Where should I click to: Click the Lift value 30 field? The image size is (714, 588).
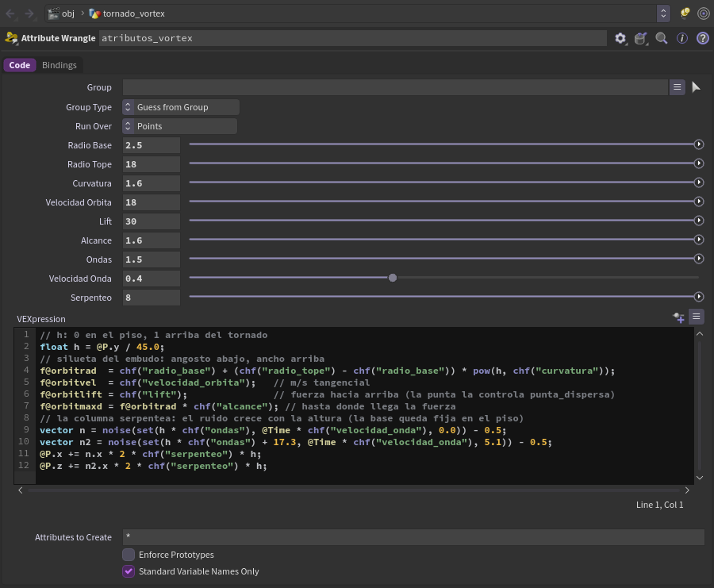pyautogui.click(x=152, y=222)
